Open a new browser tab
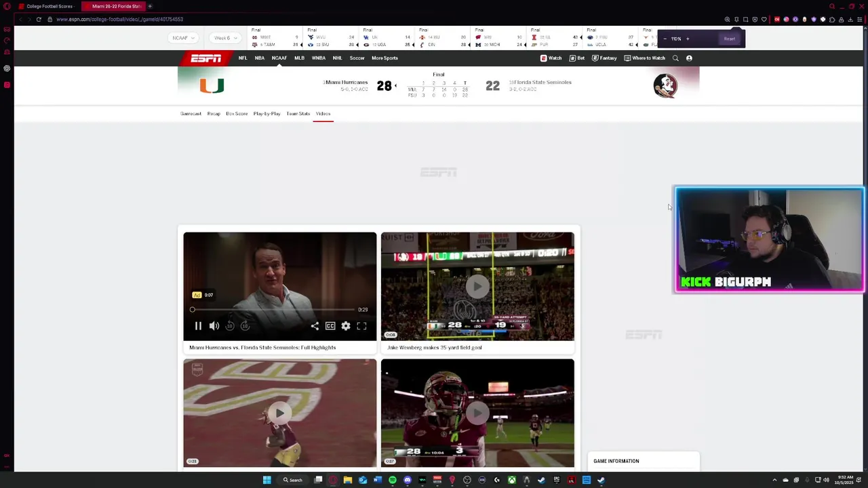This screenshot has width=868, height=488. pyautogui.click(x=150, y=6)
